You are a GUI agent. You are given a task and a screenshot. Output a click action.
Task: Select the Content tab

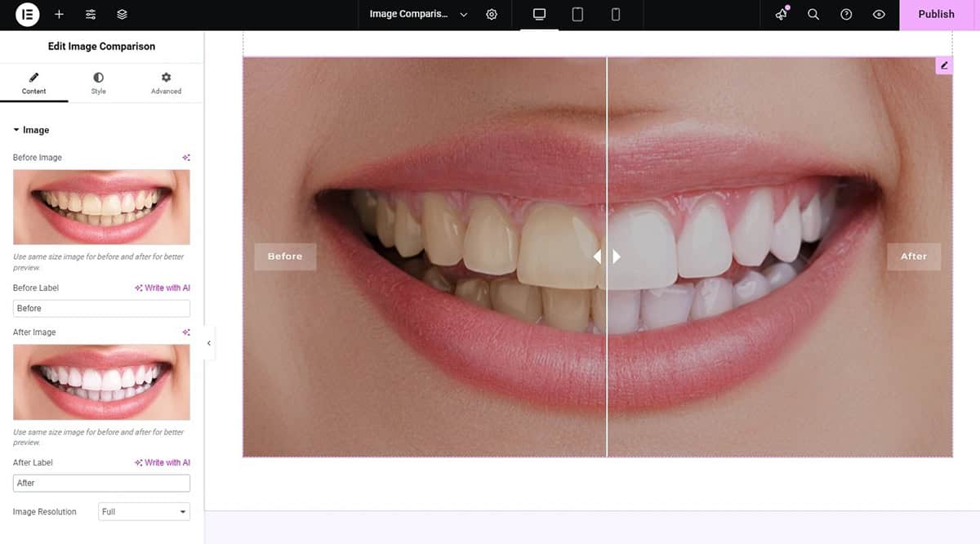click(33, 84)
